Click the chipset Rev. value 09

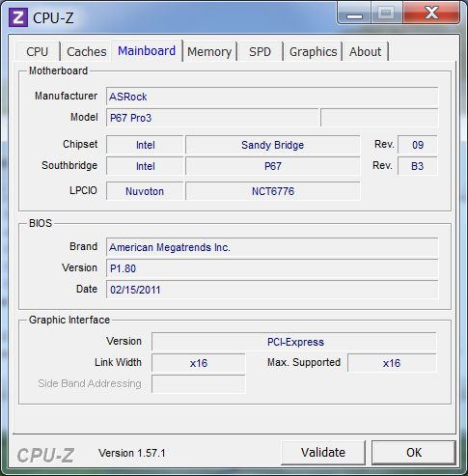[418, 145]
